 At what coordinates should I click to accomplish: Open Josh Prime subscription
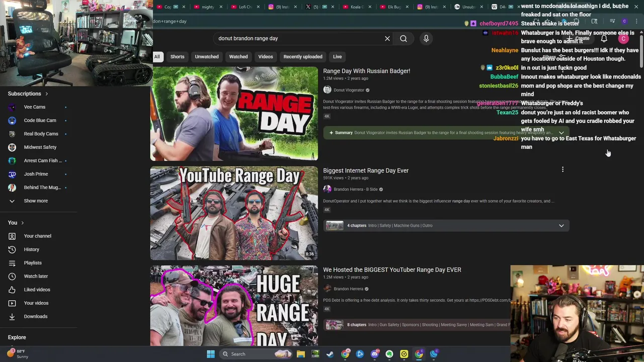[35, 174]
